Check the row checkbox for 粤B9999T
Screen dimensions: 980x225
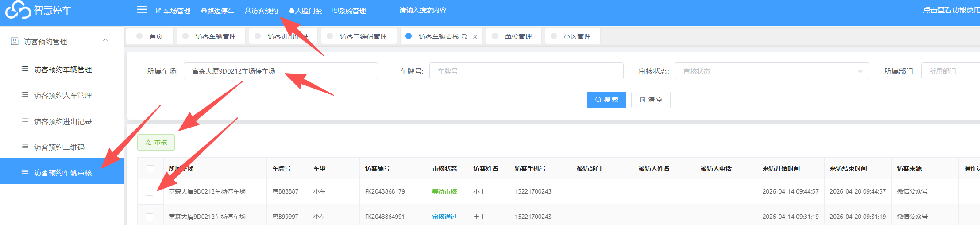(149, 217)
